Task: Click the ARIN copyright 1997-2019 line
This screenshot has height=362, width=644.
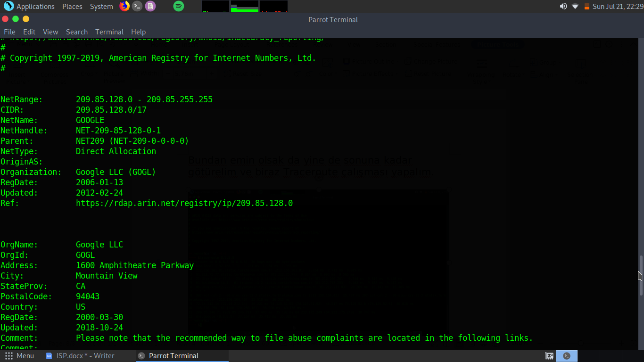Action: tap(158, 58)
